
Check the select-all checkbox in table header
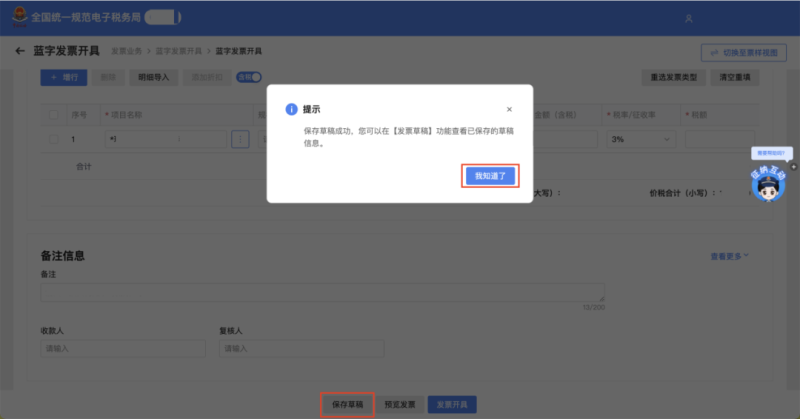[54, 115]
